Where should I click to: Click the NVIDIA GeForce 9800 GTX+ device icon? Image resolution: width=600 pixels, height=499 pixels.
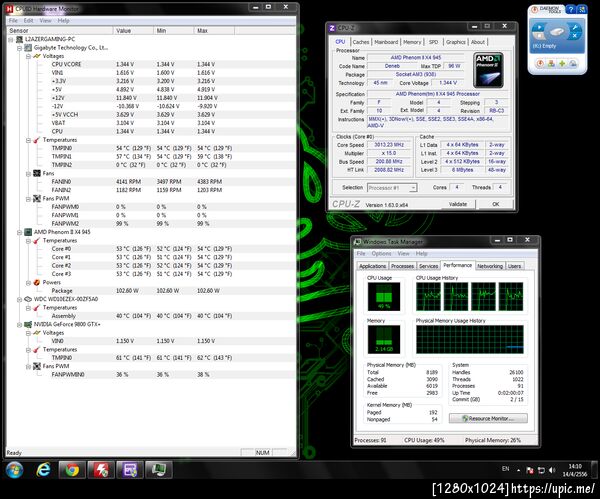(28, 325)
